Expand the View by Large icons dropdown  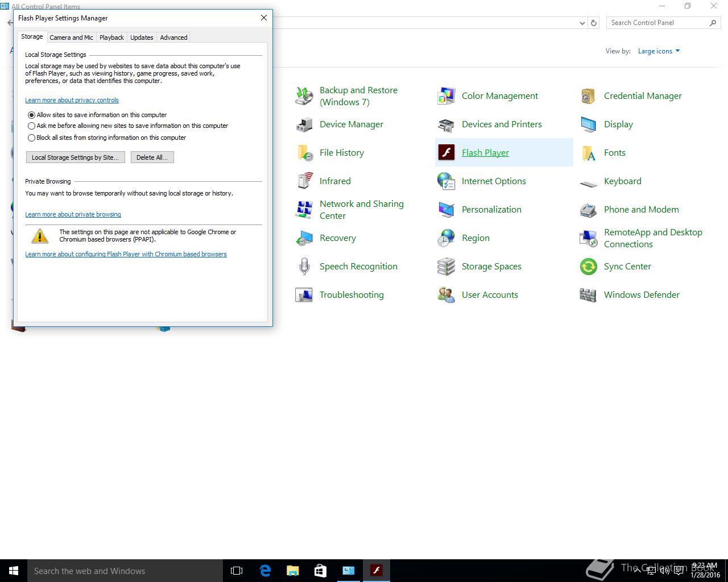click(659, 51)
